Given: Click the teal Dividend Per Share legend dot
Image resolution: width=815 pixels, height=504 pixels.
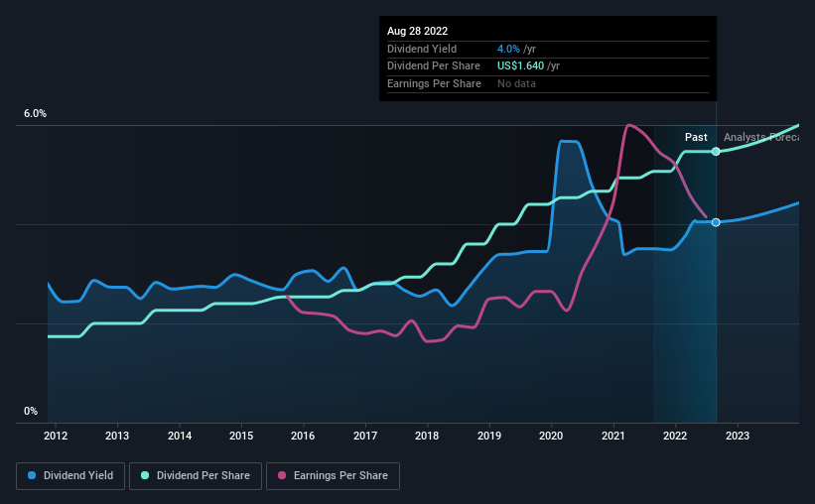Looking at the screenshot, I should [145, 475].
